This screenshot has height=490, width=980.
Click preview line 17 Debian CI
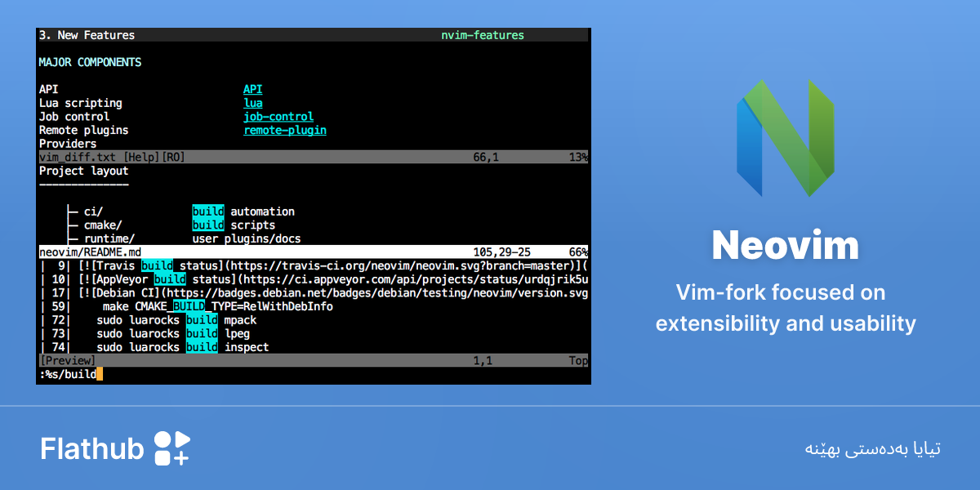pyautogui.click(x=313, y=293)
